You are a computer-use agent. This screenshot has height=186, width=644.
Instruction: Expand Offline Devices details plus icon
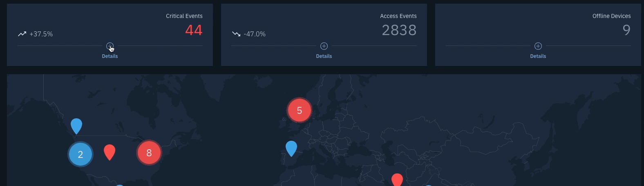[538, 46]
